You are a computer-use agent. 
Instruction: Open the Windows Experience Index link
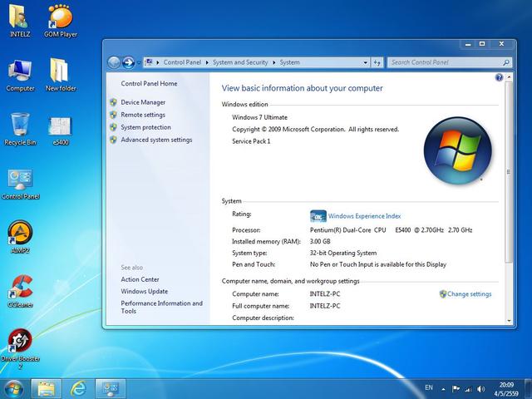[x=364, y=216]
